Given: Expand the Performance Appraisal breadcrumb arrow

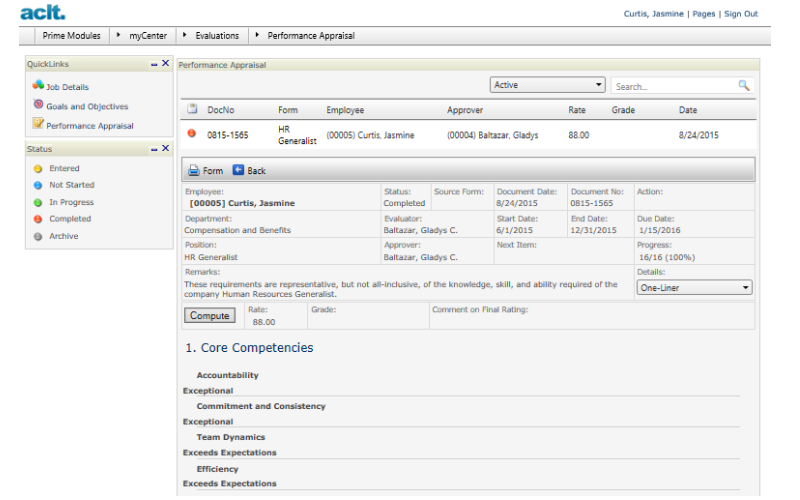Looking at the screenshot, I should coord(257,35).
